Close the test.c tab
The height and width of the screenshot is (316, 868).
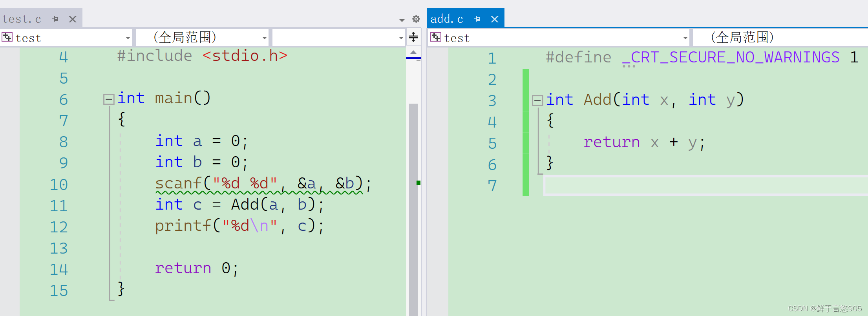(73, 19)
